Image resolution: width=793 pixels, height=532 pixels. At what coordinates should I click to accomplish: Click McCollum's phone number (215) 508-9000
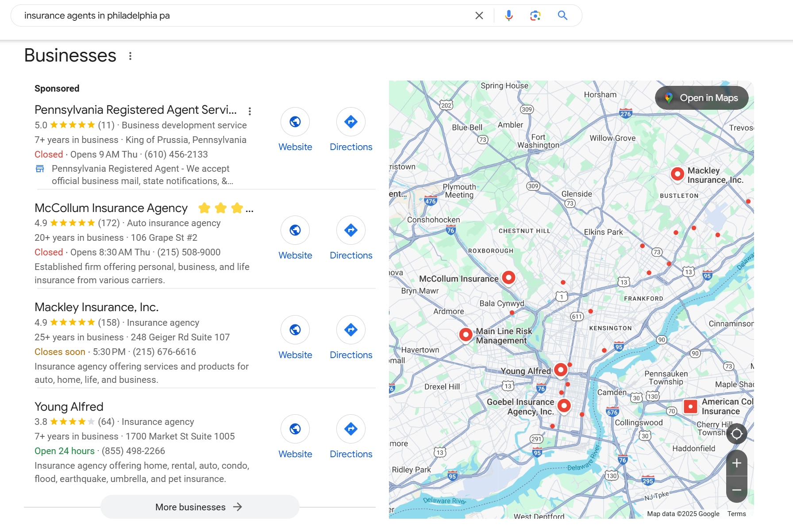click(x=189, y=252)
